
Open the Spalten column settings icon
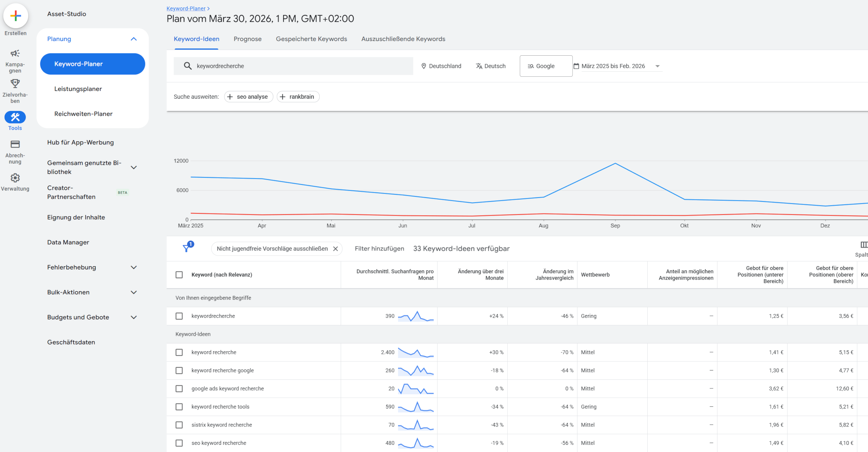click(863, 245)
